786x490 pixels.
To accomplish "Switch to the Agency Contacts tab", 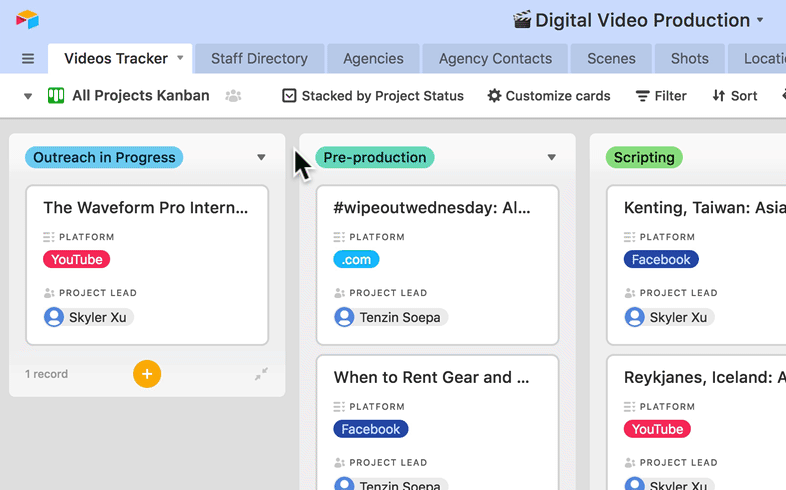I will [495, 59].
